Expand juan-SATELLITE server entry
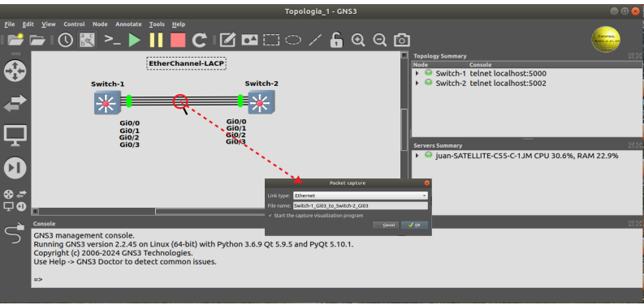This screenshot has width=644, height=305. click(417, 156)
